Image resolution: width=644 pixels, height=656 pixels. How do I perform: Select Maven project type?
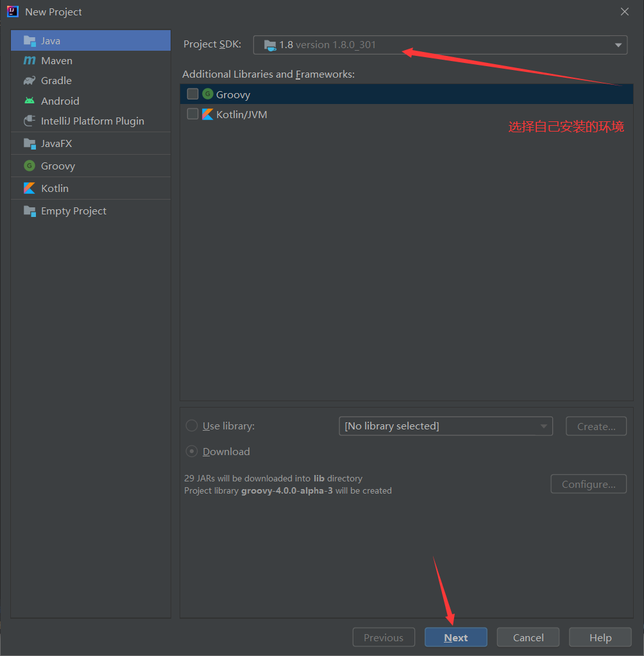coord(90,61)
